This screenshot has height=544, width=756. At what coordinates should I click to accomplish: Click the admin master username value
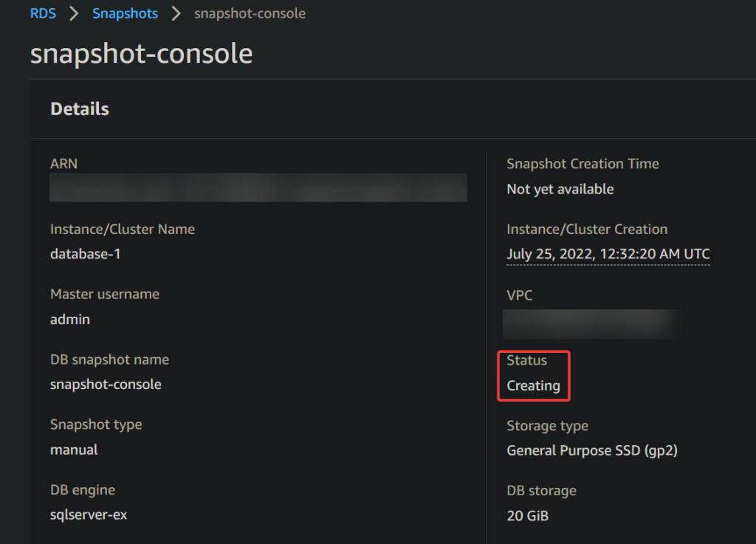coord(70,320)
